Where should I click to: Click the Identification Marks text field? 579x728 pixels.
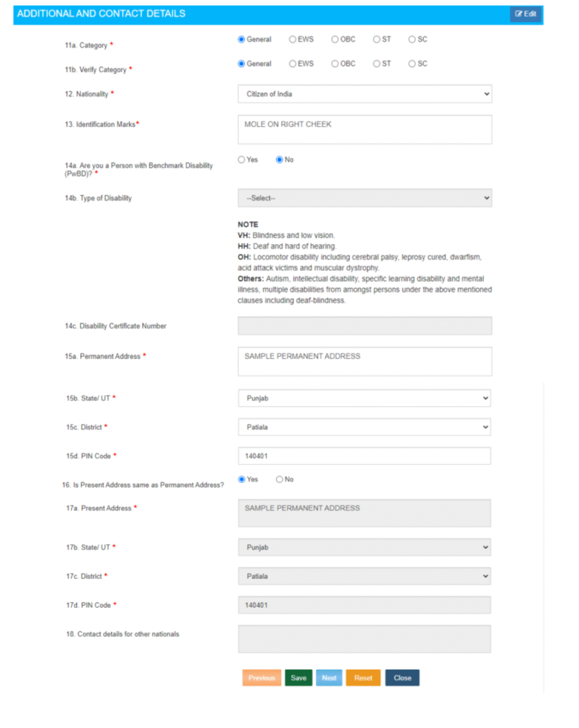click(364, 129)
